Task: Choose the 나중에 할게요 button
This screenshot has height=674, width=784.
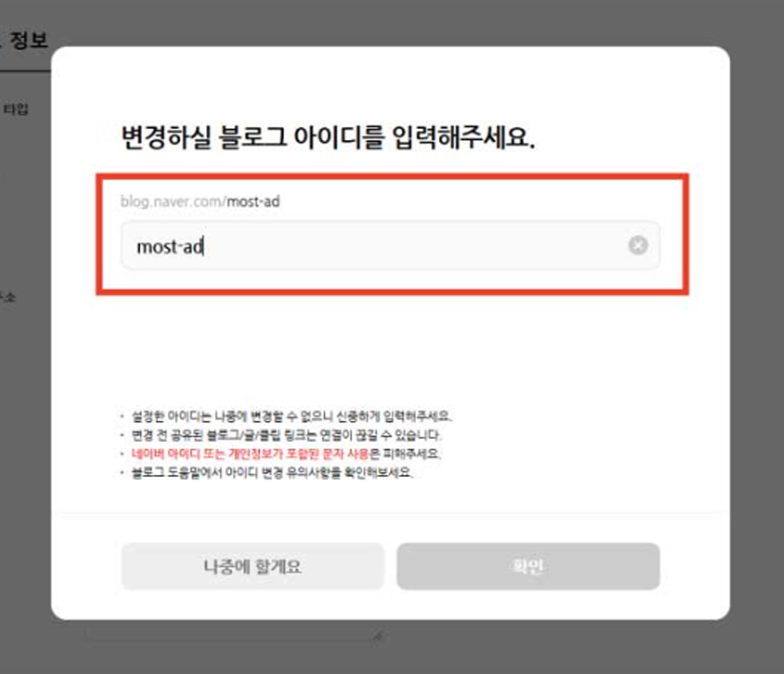Action: pos(253,567)
